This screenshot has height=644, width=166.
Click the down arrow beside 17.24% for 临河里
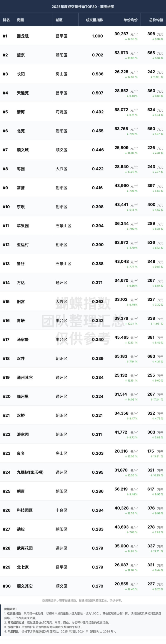[x=151, y=400]
